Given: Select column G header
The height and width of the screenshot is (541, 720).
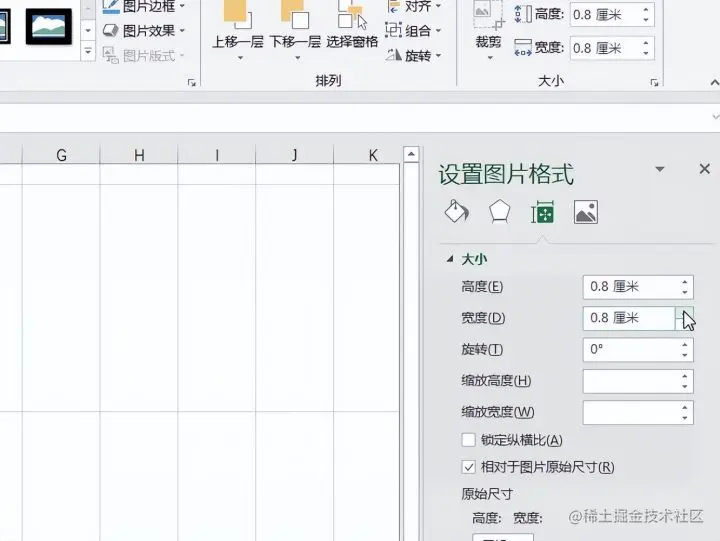Looking at the screenshot, I should pyautogui.click(x=61, y=155).
